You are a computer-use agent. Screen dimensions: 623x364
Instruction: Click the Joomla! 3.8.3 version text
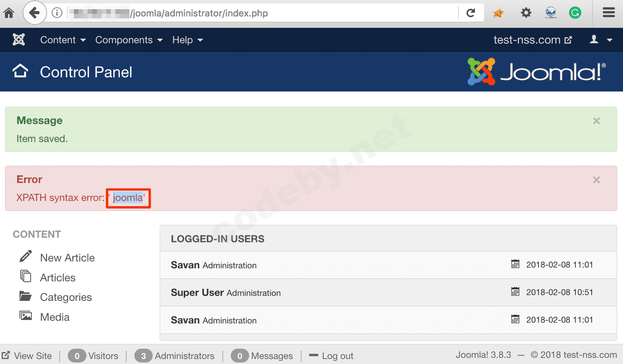click(483, 355)
